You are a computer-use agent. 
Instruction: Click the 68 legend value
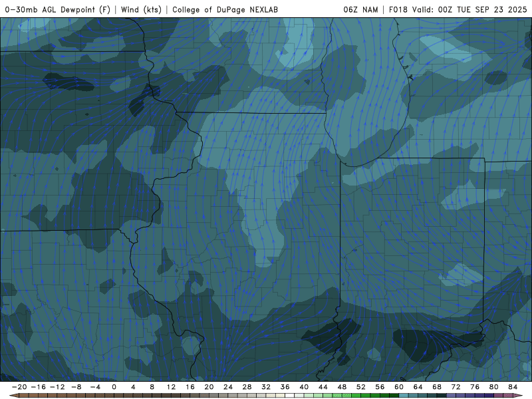(x=437, y=387)
